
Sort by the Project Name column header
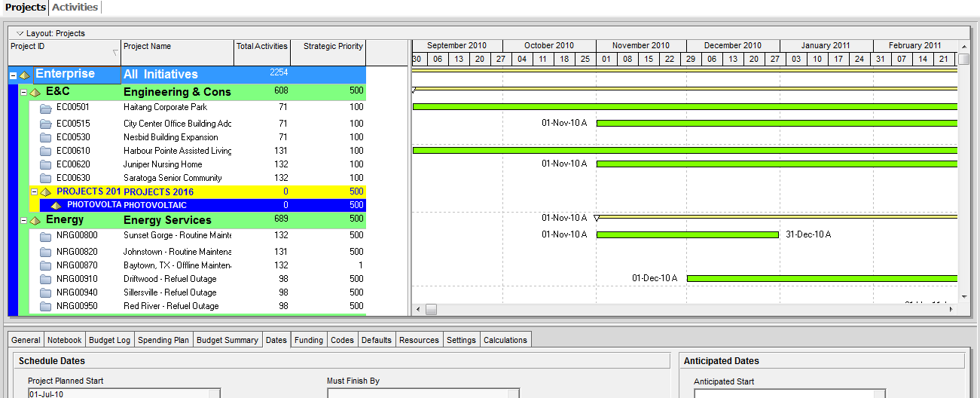[178, 52]
